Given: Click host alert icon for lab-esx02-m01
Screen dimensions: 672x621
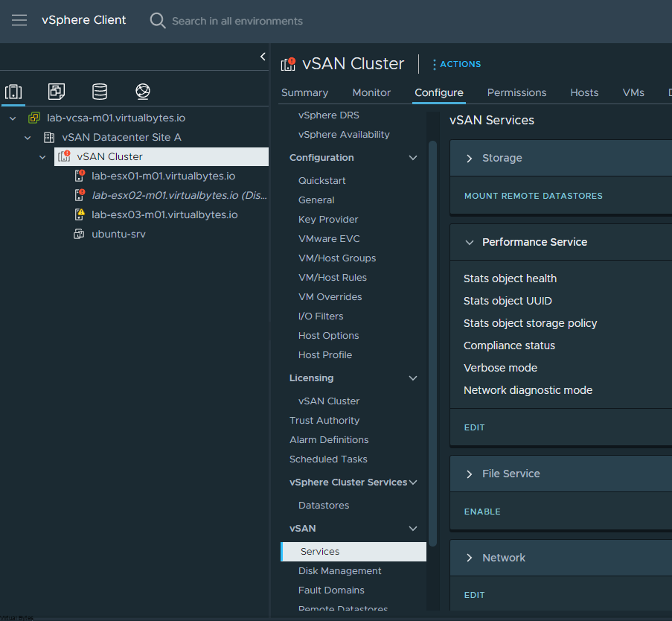Looking at the screenshot, I should pos(80,194).
